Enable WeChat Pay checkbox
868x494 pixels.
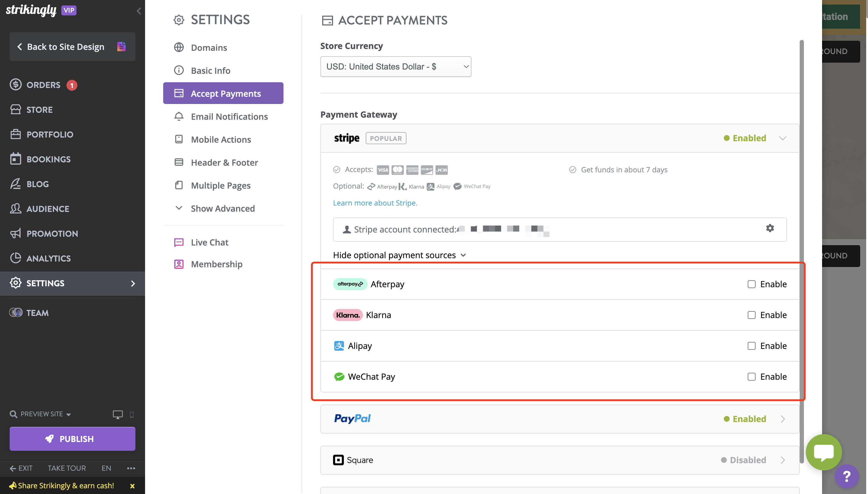751,377
